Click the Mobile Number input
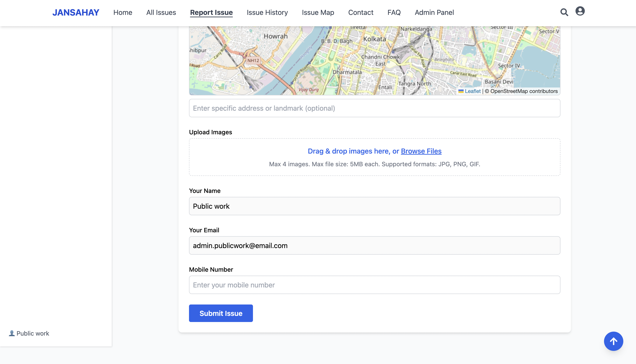 [x=375, y=285]
